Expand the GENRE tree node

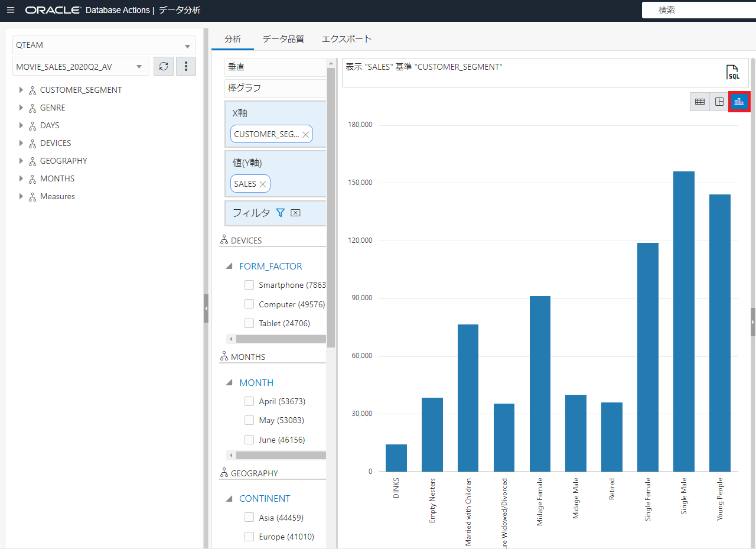pyautogui.click(x=21, y=108)
